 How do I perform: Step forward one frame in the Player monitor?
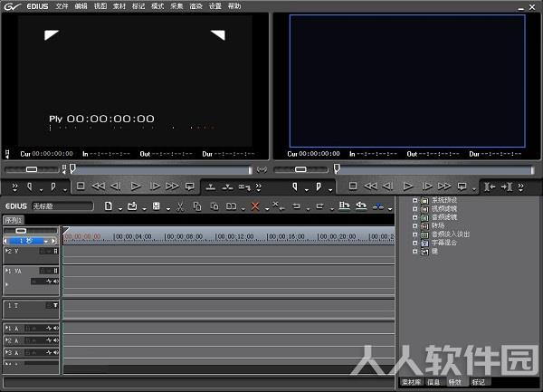pos(155,186)
